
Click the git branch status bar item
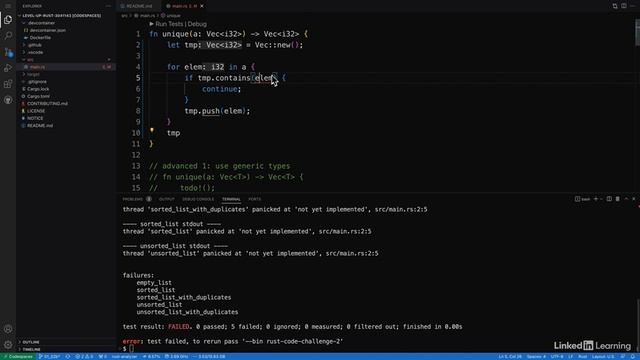pyautogui.click(x=49, y=356)
